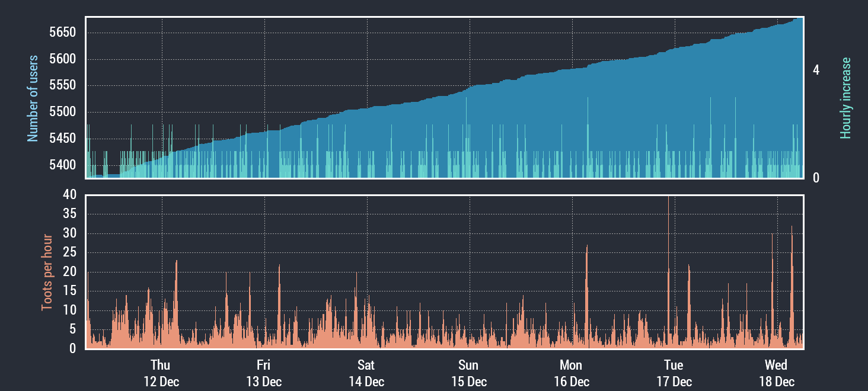Click the 10 toots per hour tick label
The height and width of the screenshot is (391, 868).
coord(69,310)
